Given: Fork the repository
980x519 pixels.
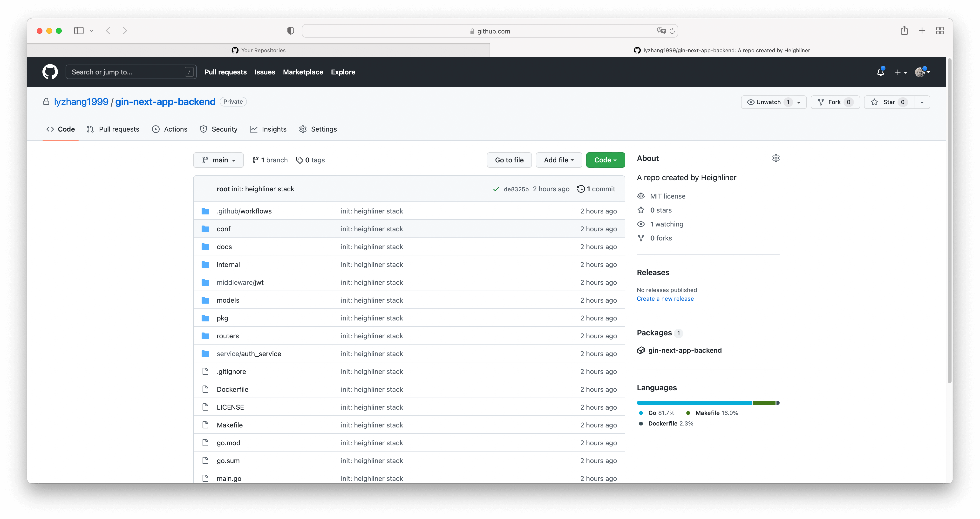Looking at the screenshot, I should 835,102.
